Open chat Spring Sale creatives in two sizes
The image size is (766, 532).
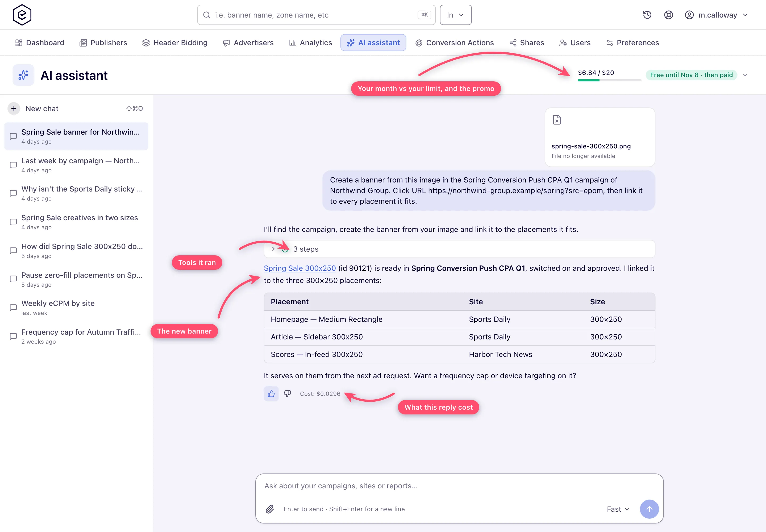(x=76, y=222)
